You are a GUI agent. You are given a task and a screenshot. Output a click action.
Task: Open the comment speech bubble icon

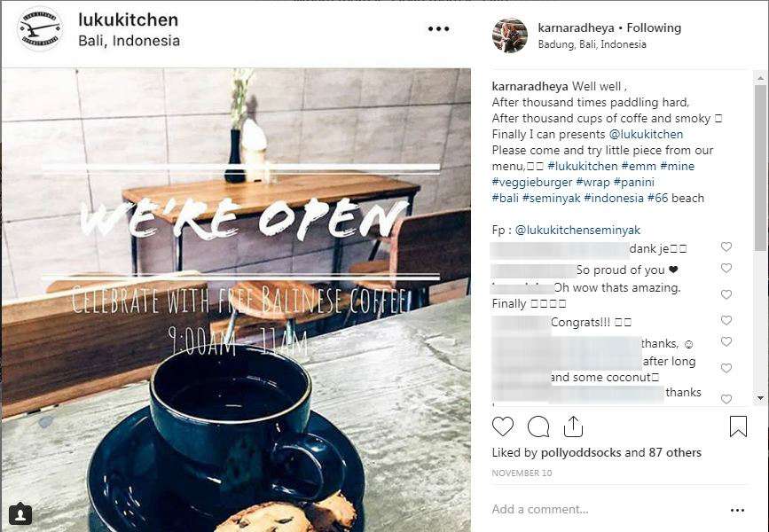[538, 426]
